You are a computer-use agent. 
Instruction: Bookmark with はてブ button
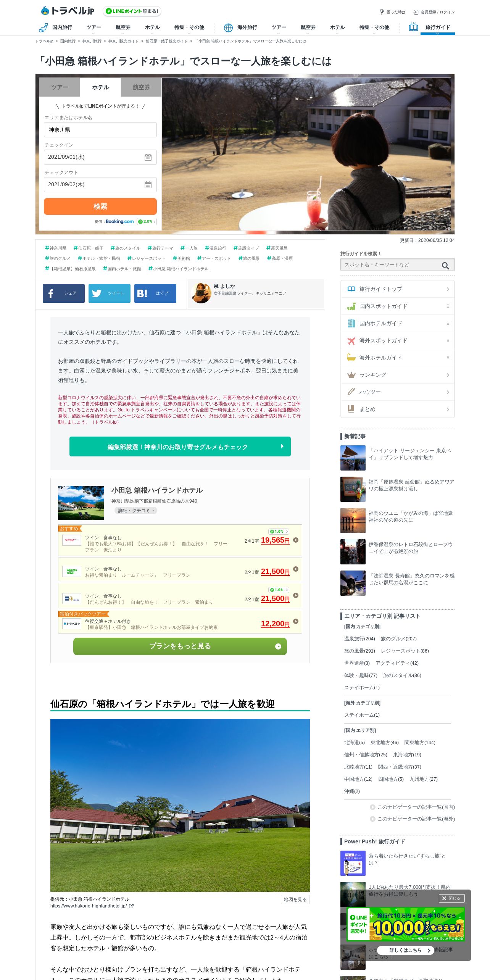(155, 293)
